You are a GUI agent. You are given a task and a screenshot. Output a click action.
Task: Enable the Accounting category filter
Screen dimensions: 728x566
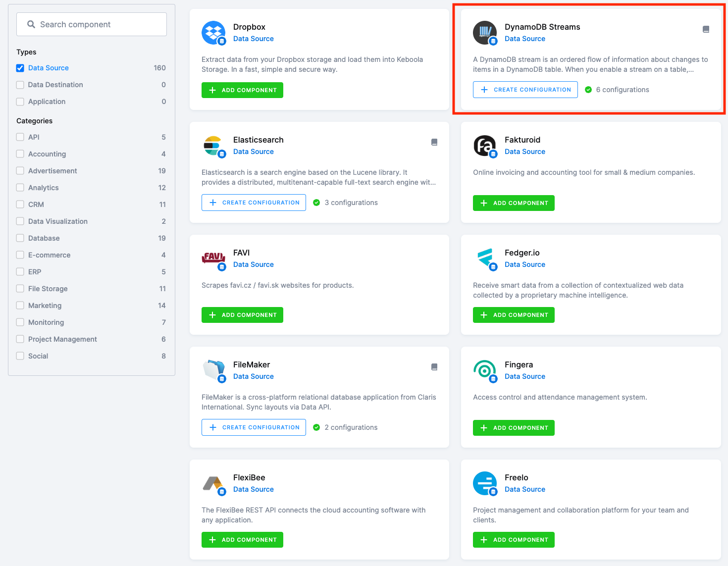pos(20,154)
